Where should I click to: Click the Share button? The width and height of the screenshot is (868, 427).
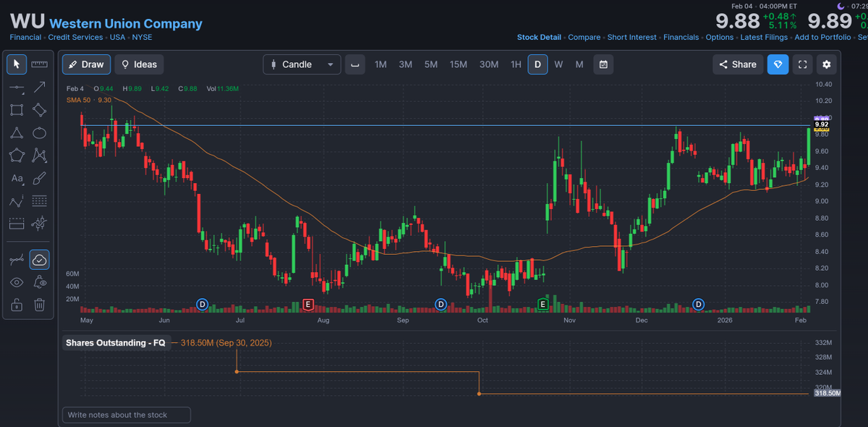738,64
